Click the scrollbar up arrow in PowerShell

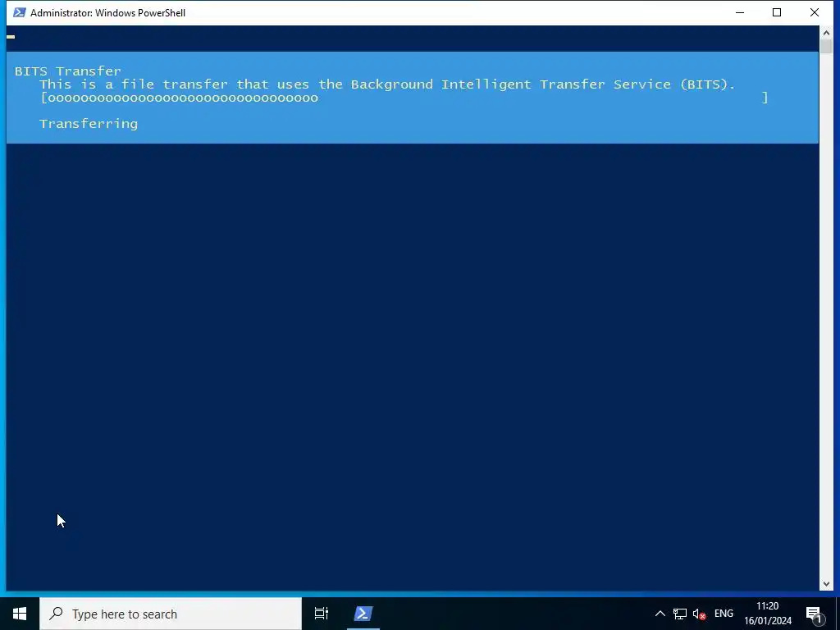pyautogui.click(x=825, y=33)
